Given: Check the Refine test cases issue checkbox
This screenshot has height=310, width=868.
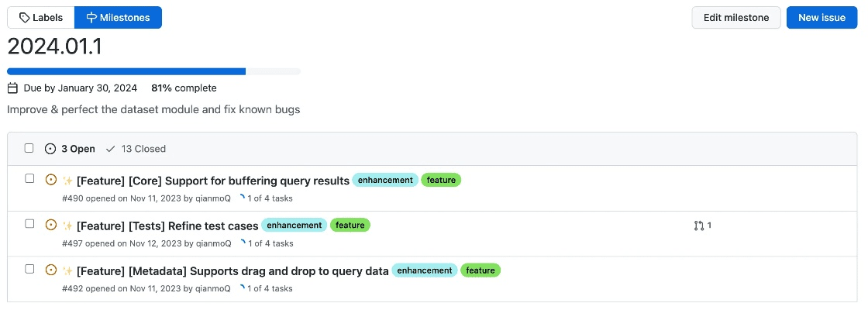Looking at the screenshot, I should 29,223.
